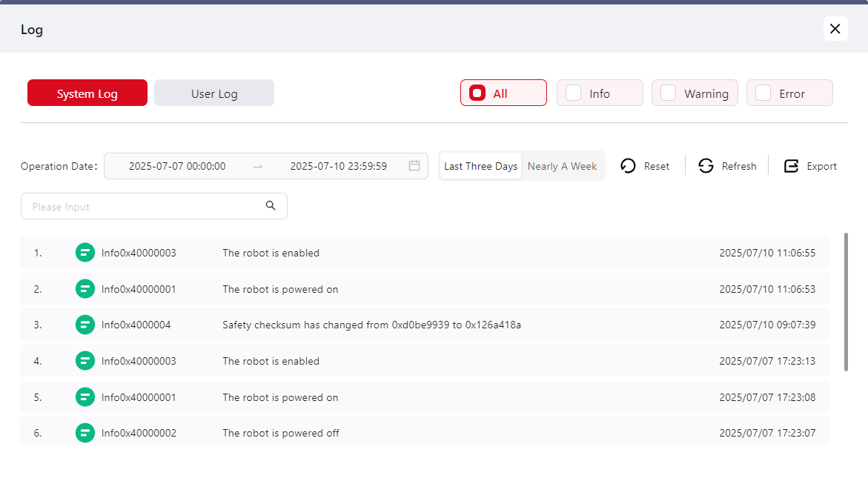This screenshot has width=868, height=504.
Task: Enable the Info filter checkbox
Action: click(573, 93)
